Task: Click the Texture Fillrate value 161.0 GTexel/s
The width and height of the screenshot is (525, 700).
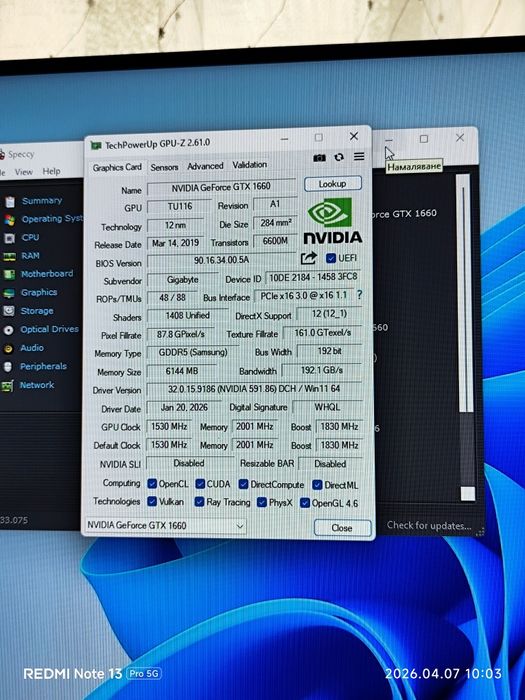Action: tap(322, 333)
